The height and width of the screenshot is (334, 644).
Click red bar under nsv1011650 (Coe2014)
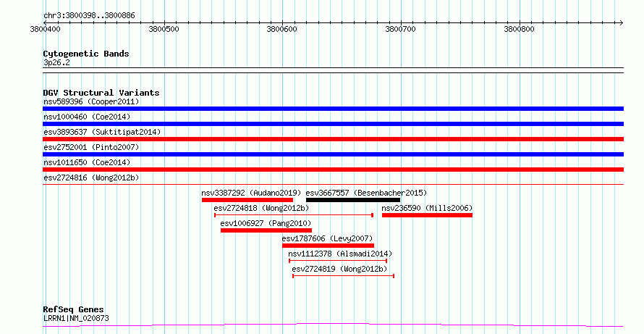[333, 170]
